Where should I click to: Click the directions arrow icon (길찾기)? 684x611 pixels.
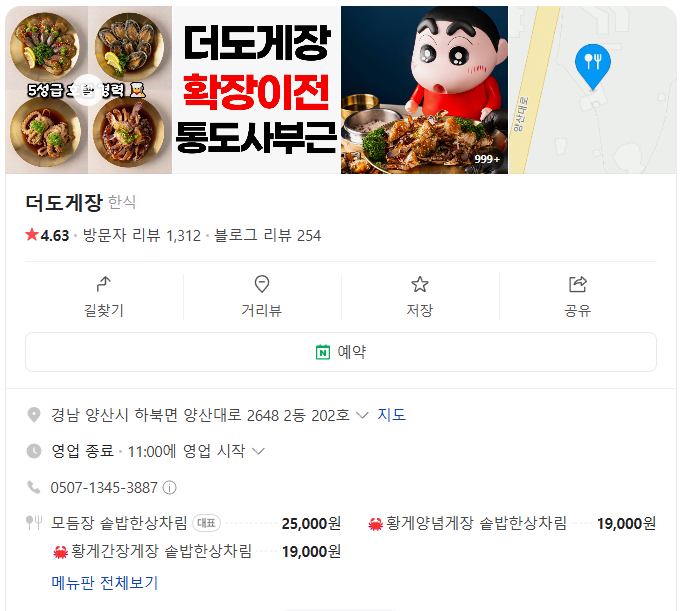(104, 284)
